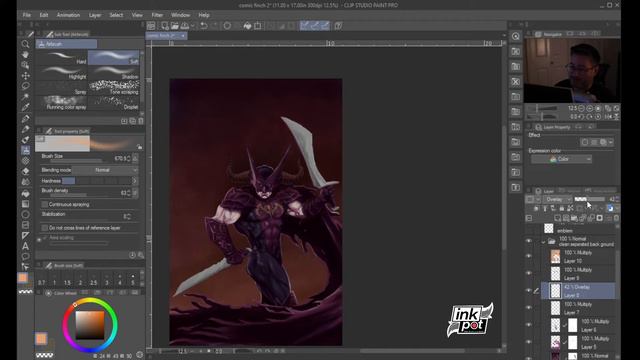Select the Airbrush tool group tab
Viewport: 640px width, 360px height.
coord(66,44)
